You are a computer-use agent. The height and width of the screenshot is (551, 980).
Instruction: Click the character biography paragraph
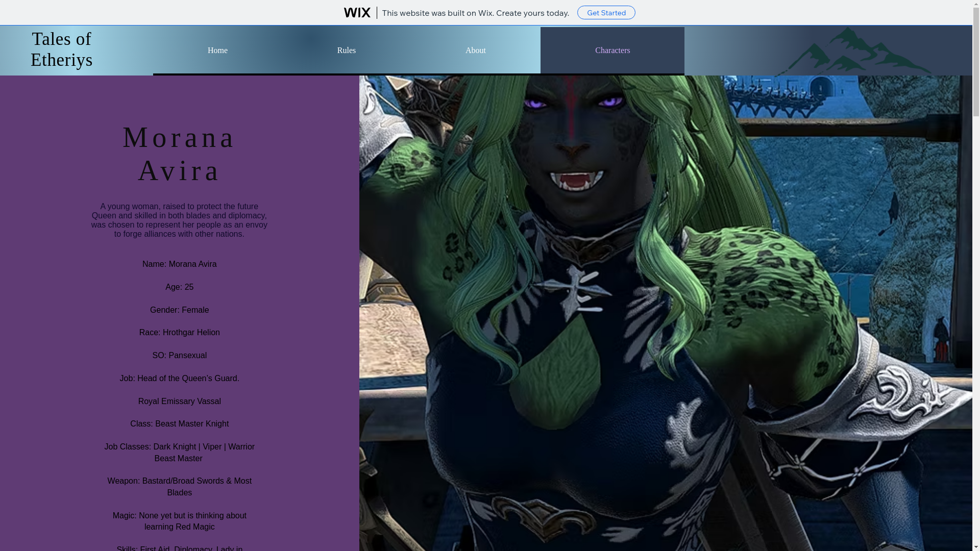pos(180,220)
